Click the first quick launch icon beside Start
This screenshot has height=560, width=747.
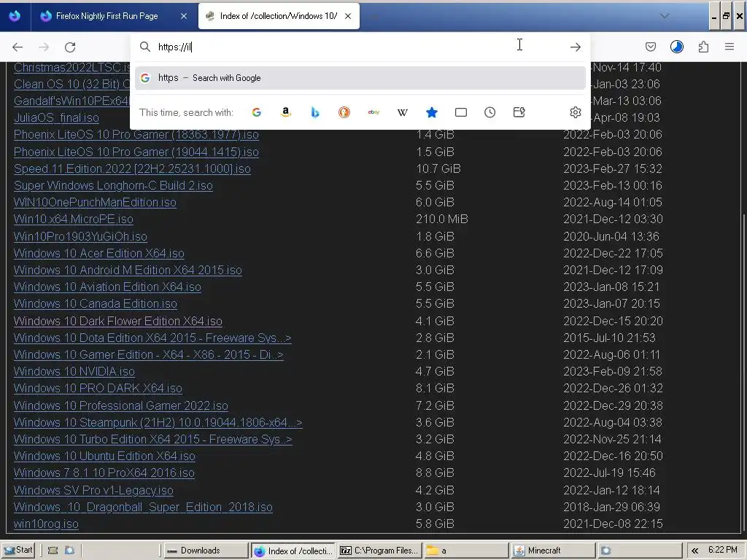click(x=53, y=551)
